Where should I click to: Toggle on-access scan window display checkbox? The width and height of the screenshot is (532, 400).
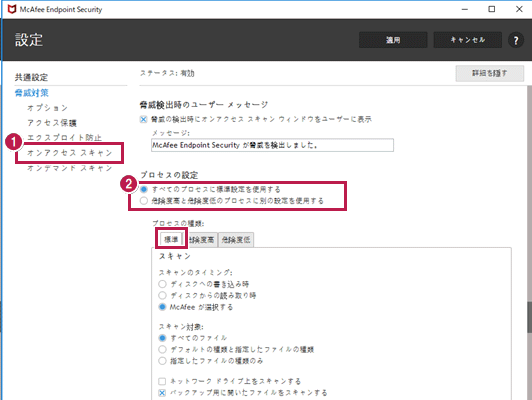point(144,119)
